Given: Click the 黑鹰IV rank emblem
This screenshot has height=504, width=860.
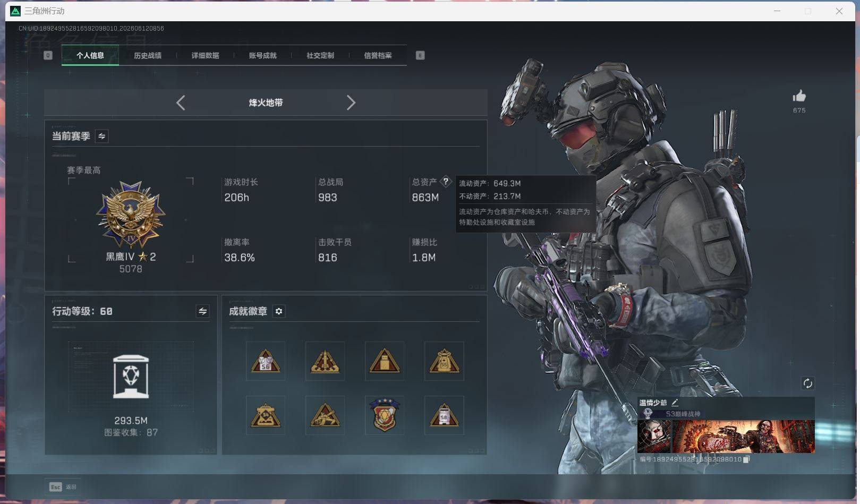Looking at the screenshot, I should pos(131,214).
